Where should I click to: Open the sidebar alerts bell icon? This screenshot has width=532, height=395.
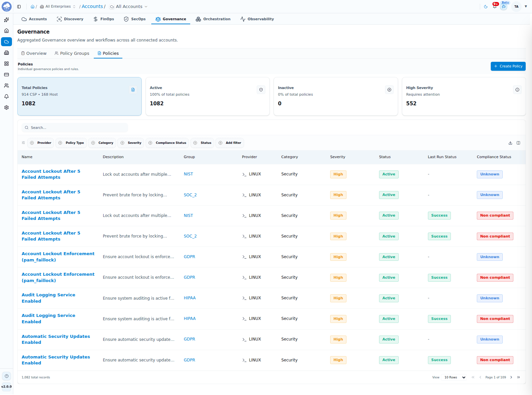[6, 97]
